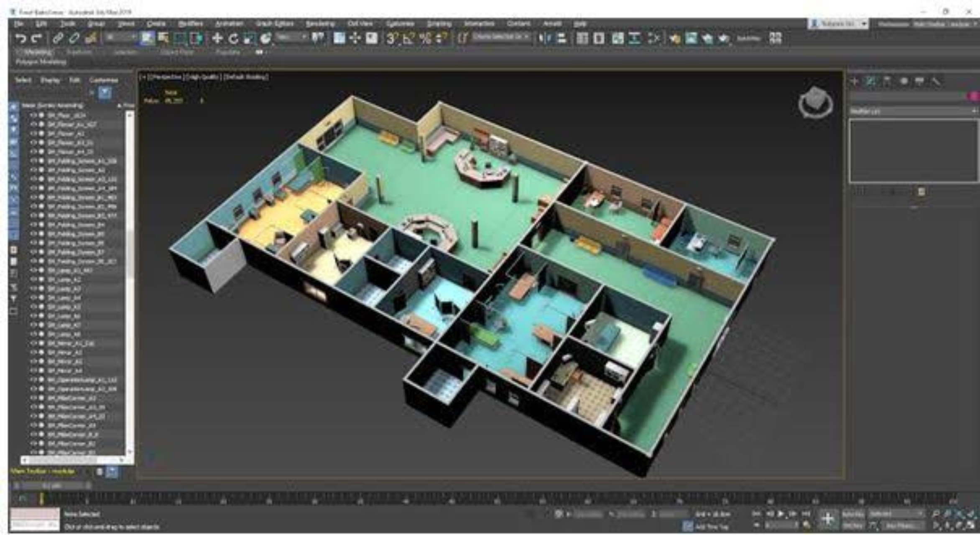Click the object color swatch
Viewport: 980px width, 535px height.
click(x=973, y=97)
